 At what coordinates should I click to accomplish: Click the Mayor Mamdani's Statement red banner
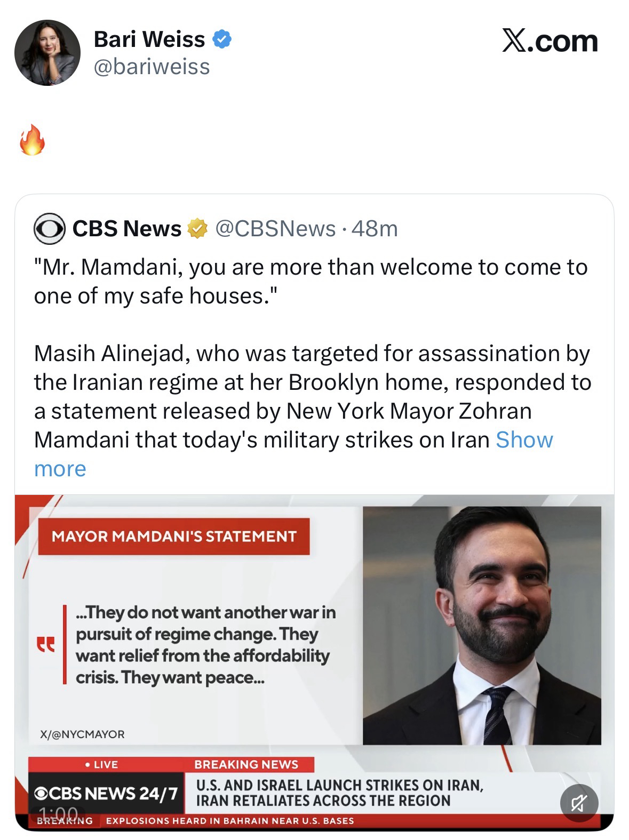(174, 536)
